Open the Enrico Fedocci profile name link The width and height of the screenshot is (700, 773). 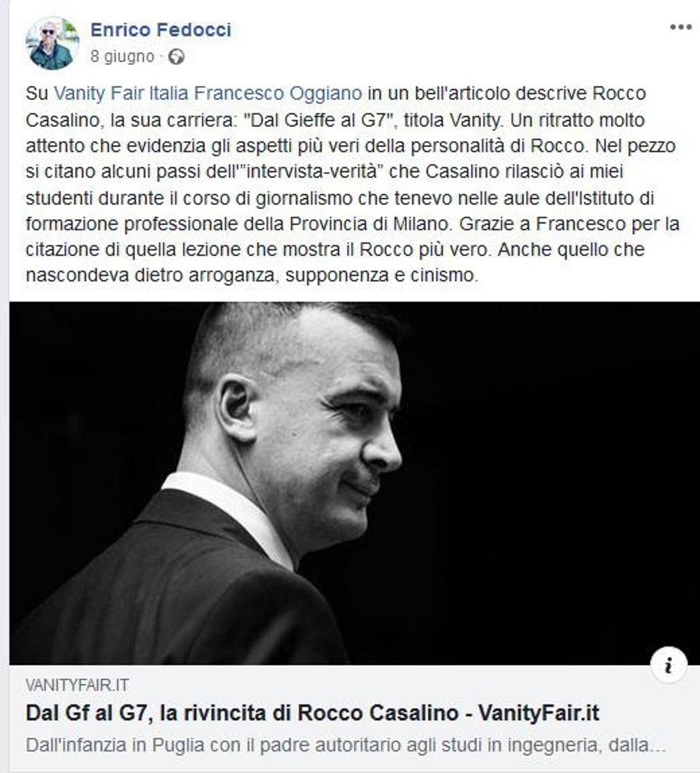coord(161,30)
